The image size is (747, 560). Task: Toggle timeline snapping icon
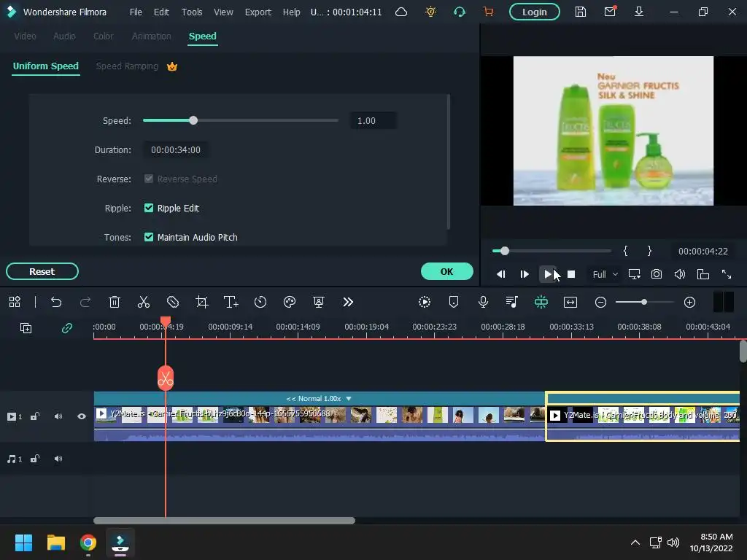(541, 302)
